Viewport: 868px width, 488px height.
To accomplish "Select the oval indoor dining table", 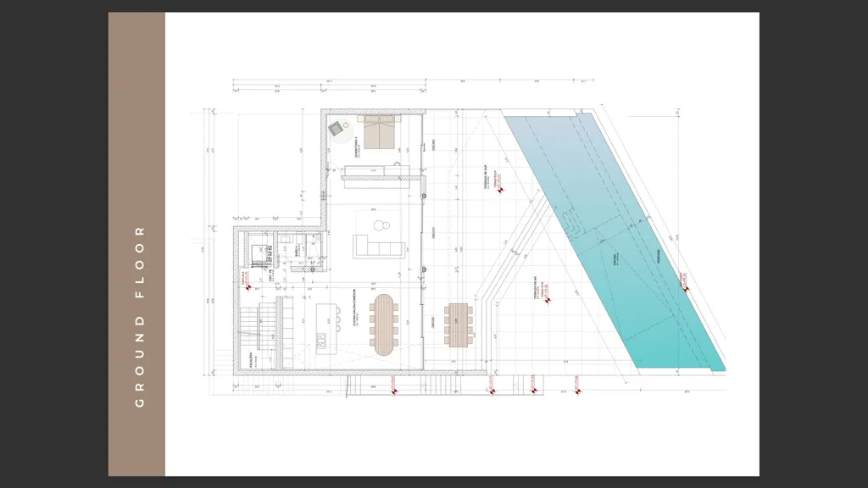I will (x=383, y=324).
